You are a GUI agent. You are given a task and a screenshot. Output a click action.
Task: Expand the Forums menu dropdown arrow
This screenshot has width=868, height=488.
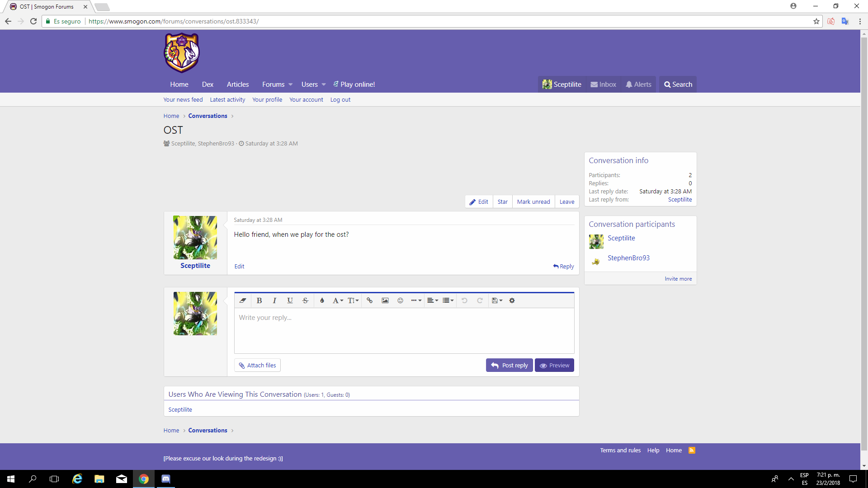click(x=290, y=84)
